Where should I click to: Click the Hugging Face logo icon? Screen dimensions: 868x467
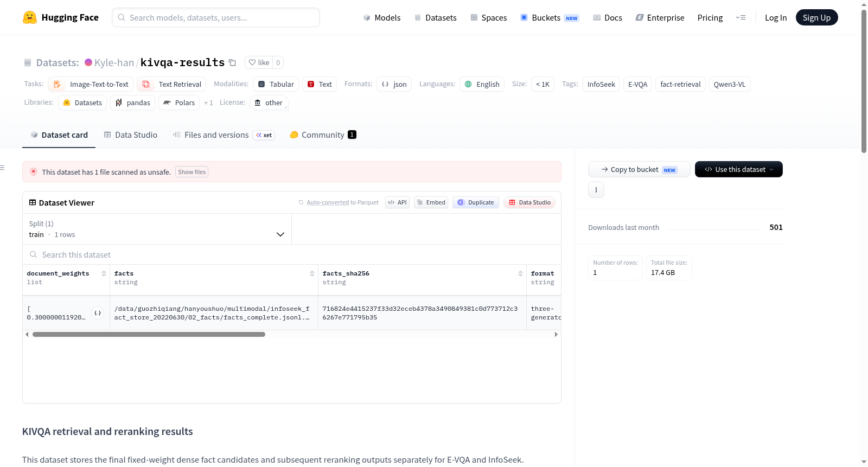30,17
